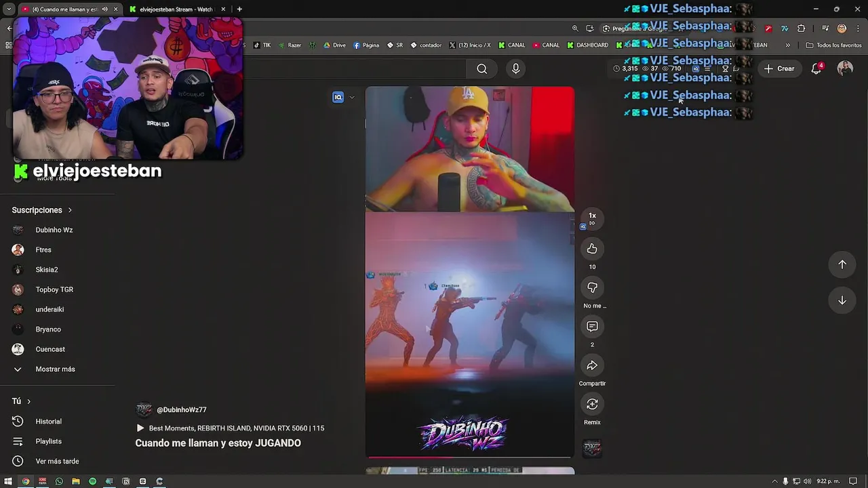Mute the YouTube tab via speaker icon

coord(104,9)
